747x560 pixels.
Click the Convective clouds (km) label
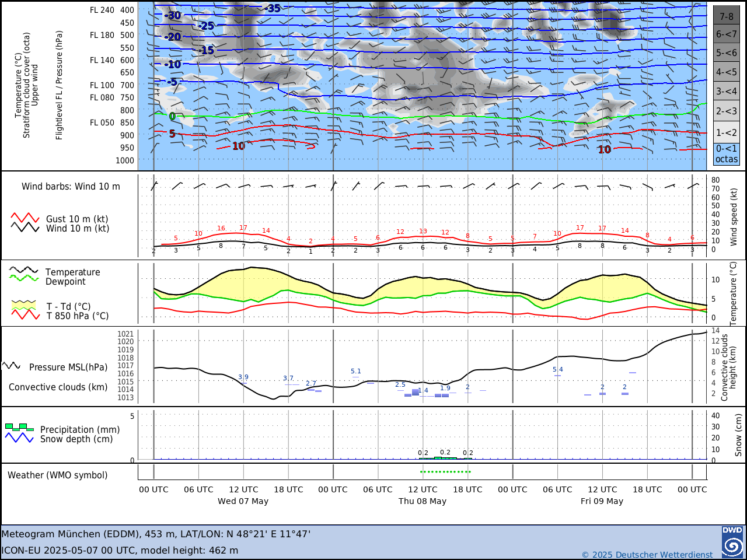[58, 387]
